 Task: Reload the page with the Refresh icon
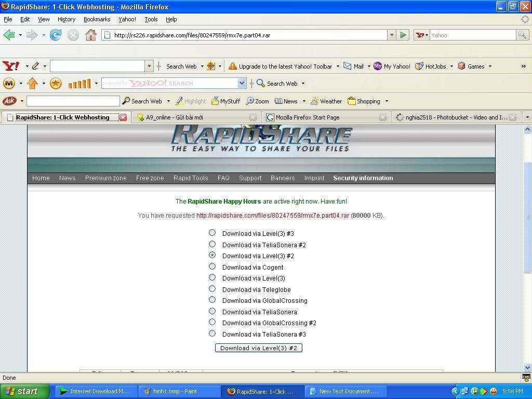tap(56, 35)
